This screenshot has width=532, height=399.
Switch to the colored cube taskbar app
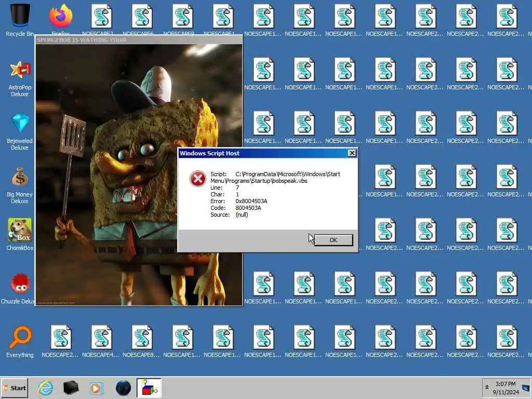[x=149, y=388]
